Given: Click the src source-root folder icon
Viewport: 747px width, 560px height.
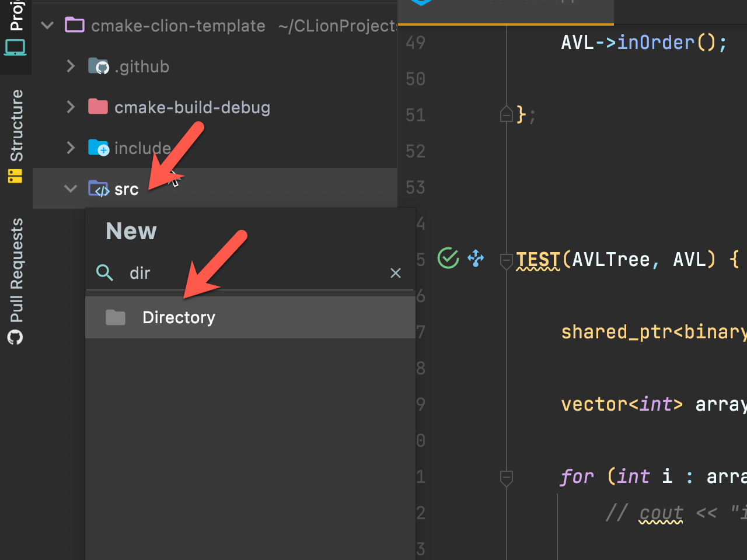Looking at the screenshot, I should tap(98, 188).
